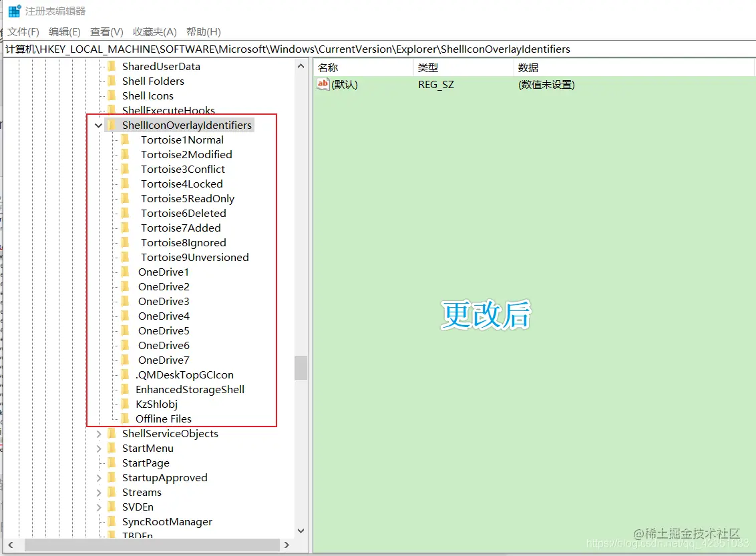756x556 pixels.
Task: Click folder icon of Tortoise6Deleted
Action: pyautogui.click(x=126, y=213)
